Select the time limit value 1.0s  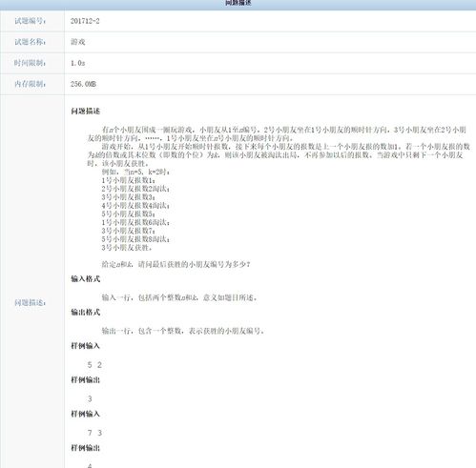point(78,63)
